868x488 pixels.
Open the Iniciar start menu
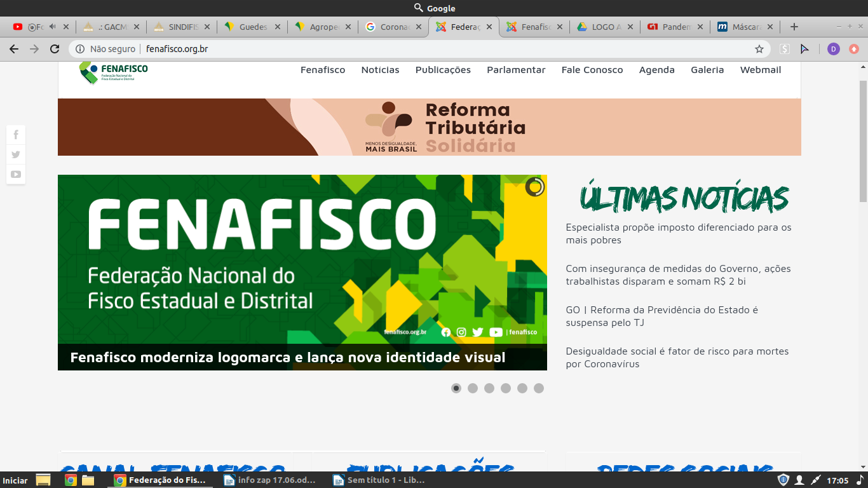[15, 480]
